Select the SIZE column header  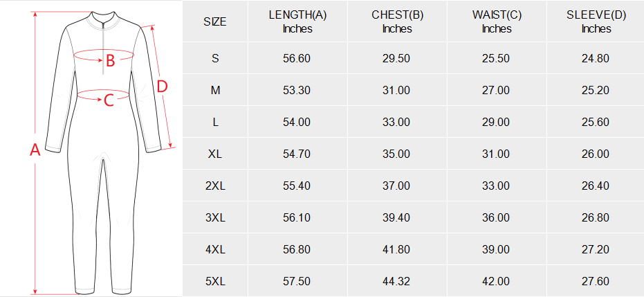click(x=215, y=22)
